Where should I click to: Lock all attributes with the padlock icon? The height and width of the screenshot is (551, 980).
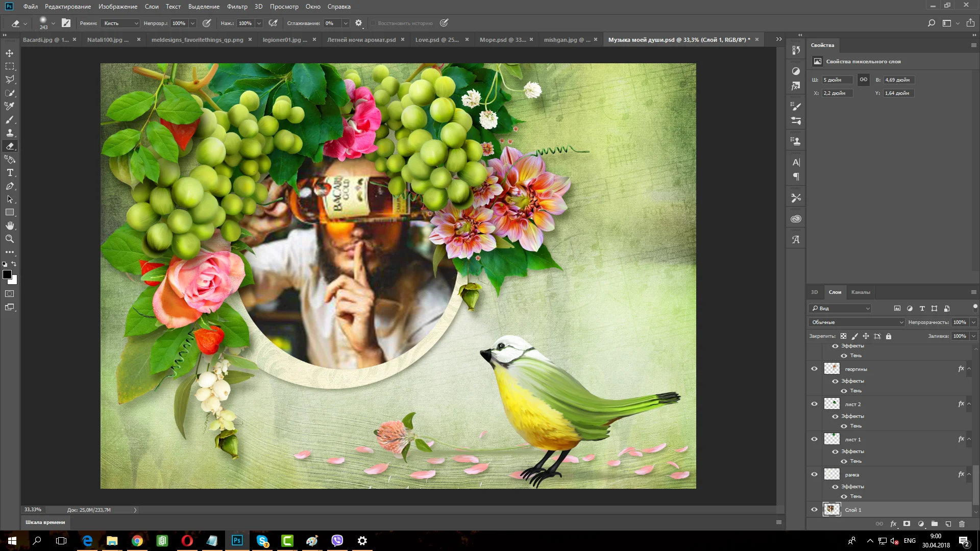889,336
